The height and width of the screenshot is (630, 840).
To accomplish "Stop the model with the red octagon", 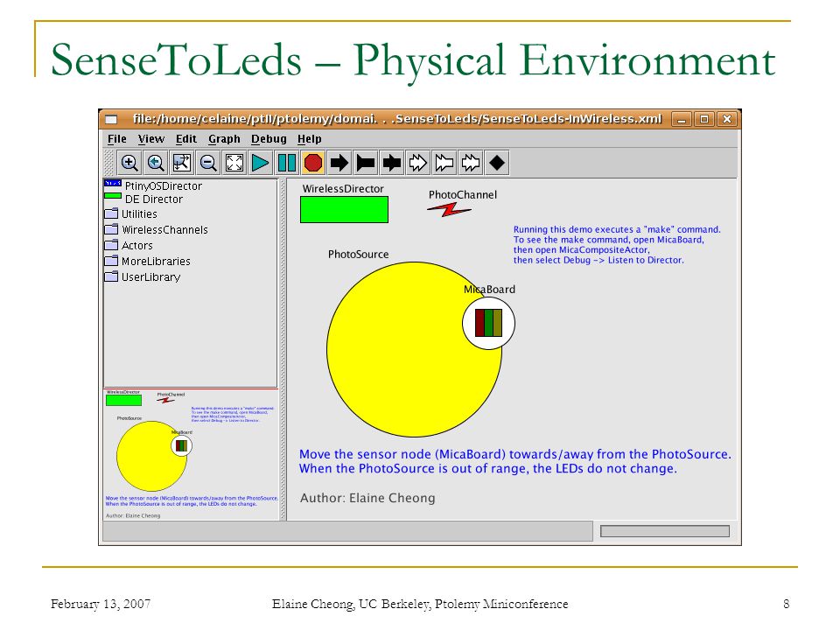I will [x=313, y=163].
